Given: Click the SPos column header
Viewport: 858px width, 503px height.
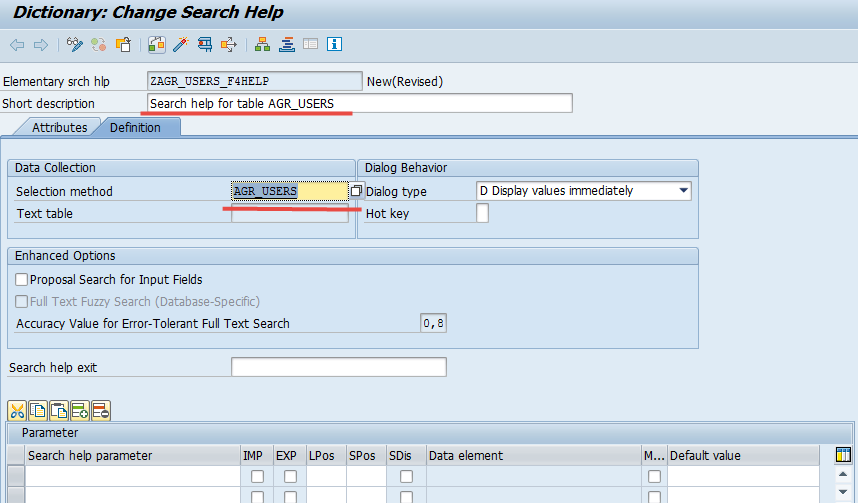Looking at the screenshot, I should pyautogui.click(x=366, y=455).
